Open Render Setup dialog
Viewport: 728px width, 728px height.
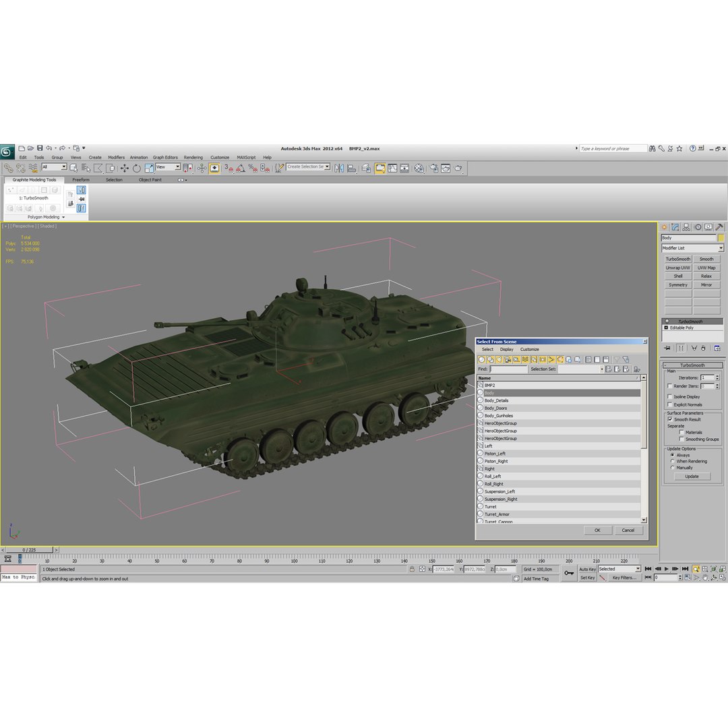click(433, 168)
